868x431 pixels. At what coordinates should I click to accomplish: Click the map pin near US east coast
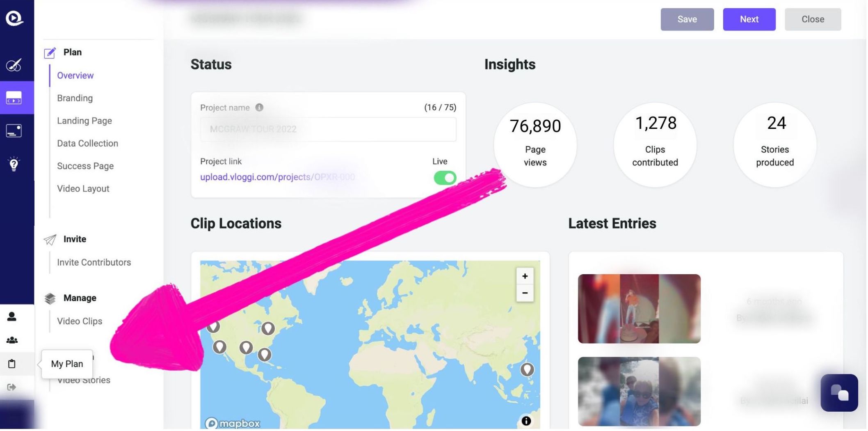[x=268, y=328]
